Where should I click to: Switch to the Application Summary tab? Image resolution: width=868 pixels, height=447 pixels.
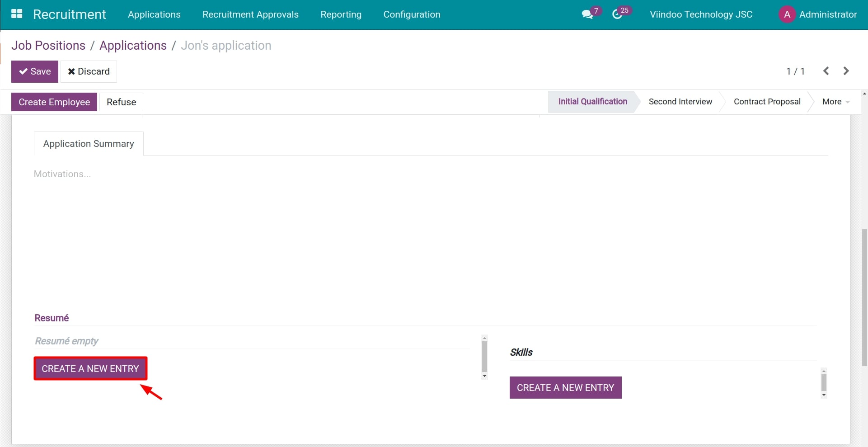click(x=89, y=144)
